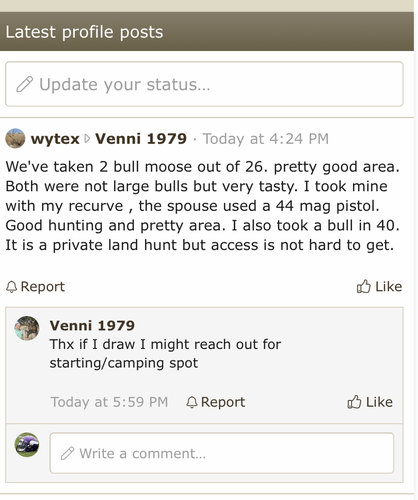Click the bell icon under wytex's post
Viewport: 418px width, 500px height.
point(11,287)
